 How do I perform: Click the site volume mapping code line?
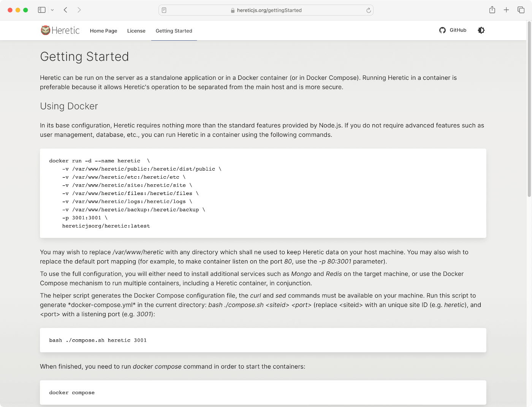click(x=127, y=185)
